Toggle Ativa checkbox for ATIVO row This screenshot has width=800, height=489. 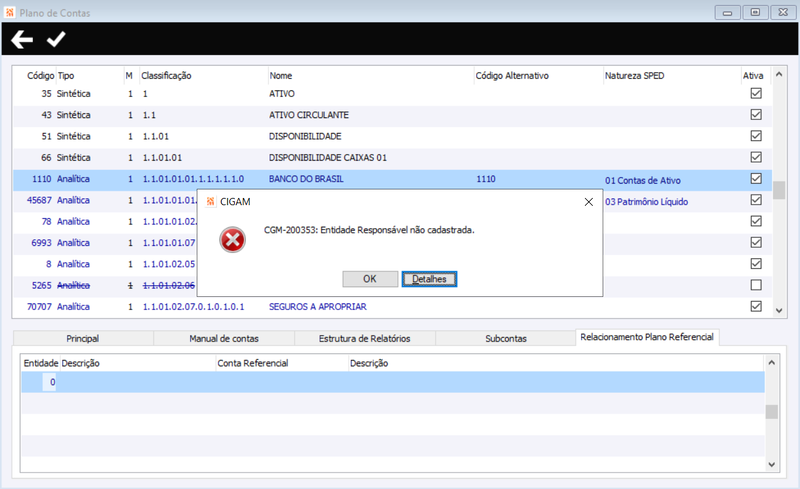point(756,93)
